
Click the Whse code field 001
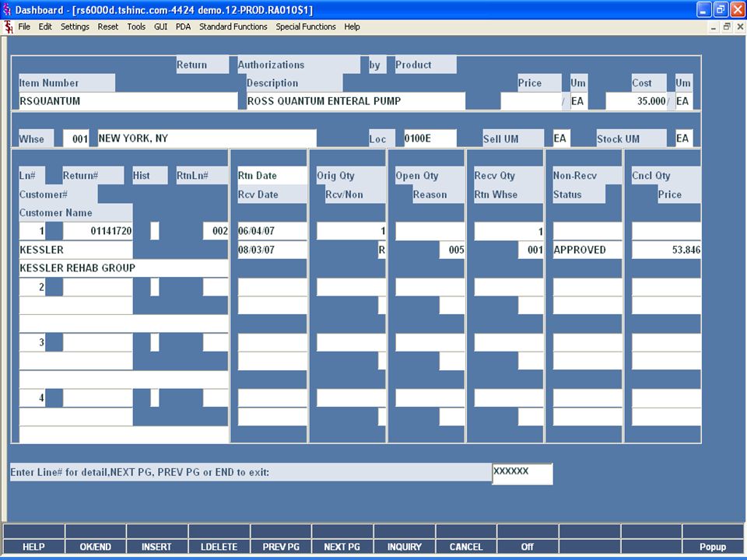pyautogui.click(x=76, y=138)
